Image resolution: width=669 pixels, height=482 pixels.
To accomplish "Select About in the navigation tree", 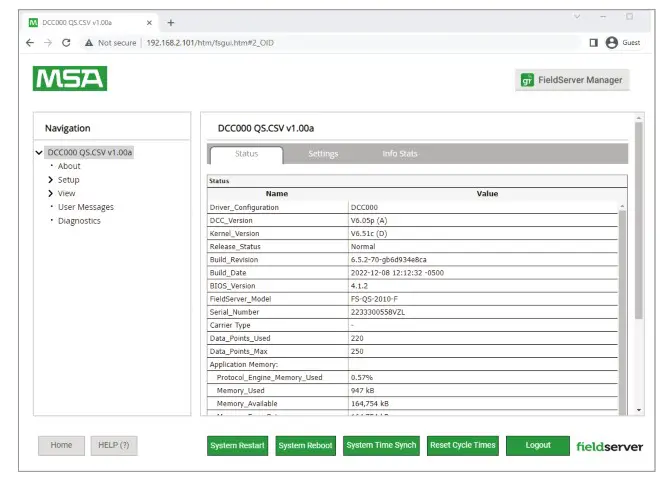I will coord(69,166).
